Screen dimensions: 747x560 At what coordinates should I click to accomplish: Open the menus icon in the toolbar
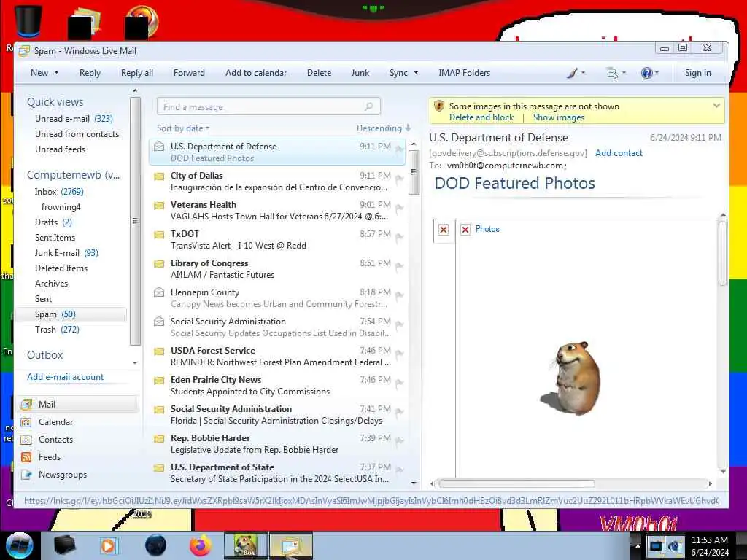[616, 73]
